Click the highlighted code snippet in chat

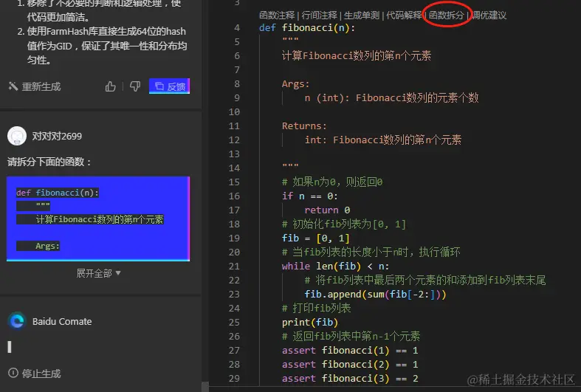(98, 219)
